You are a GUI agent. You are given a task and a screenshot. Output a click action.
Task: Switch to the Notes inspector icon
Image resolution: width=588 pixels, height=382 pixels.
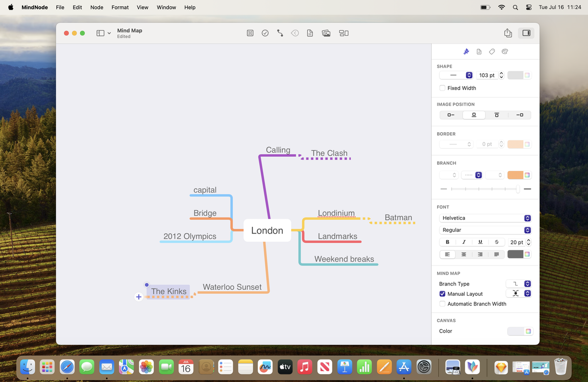(479, 51)
